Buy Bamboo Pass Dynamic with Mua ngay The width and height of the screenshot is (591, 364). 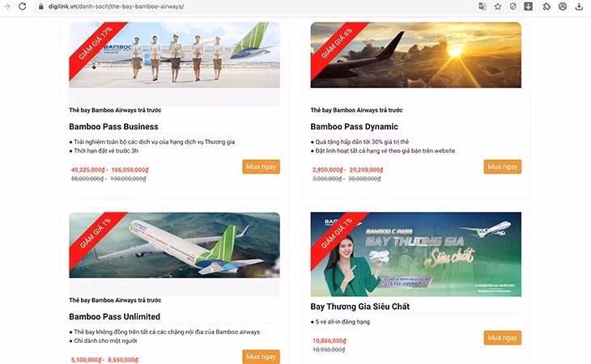click(503, 167)
